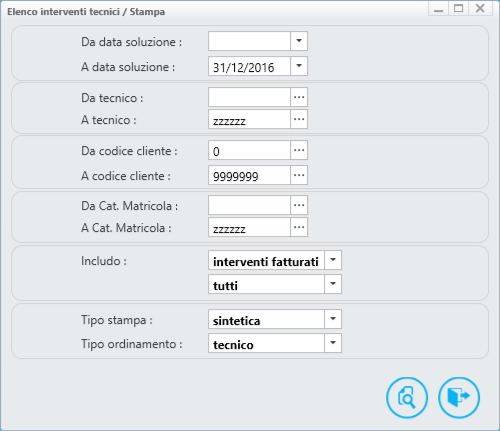Focus the empty Da data soluzione field

point(249,41)
